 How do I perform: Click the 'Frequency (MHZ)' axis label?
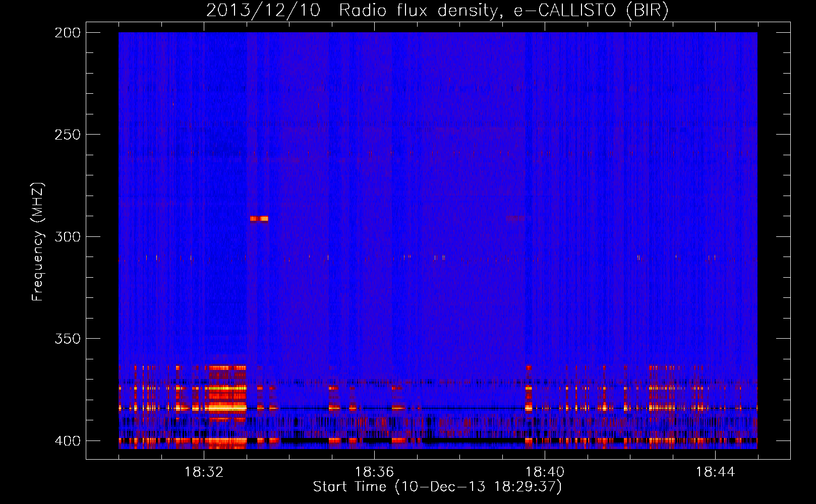(x=37, y=242)
